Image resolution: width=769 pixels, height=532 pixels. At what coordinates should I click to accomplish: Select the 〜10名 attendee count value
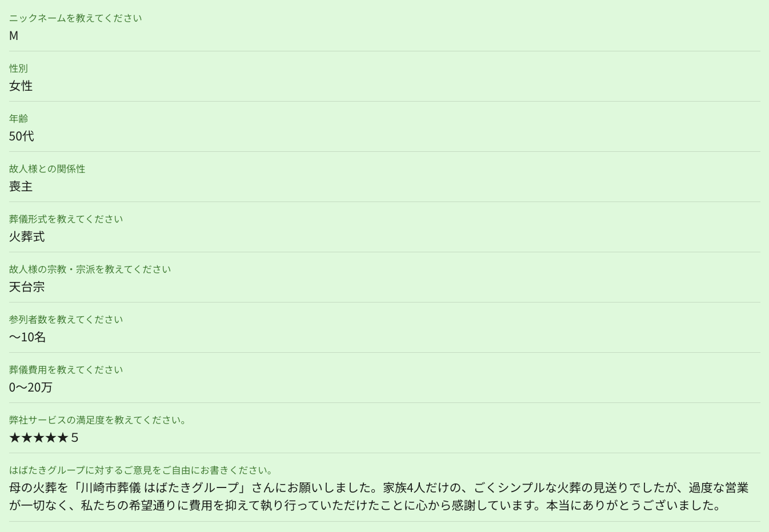pyautogui.click(x=27, y=337)
